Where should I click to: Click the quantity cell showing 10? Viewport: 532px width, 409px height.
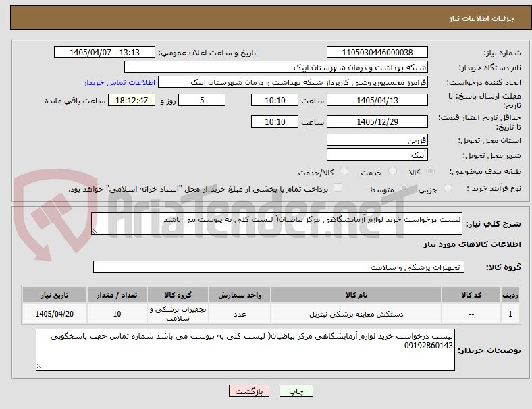(117, 314)
